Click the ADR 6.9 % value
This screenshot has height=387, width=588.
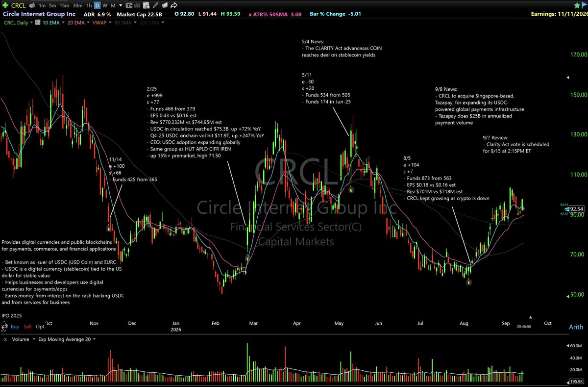pyautogui.click(x=97, y=14)
